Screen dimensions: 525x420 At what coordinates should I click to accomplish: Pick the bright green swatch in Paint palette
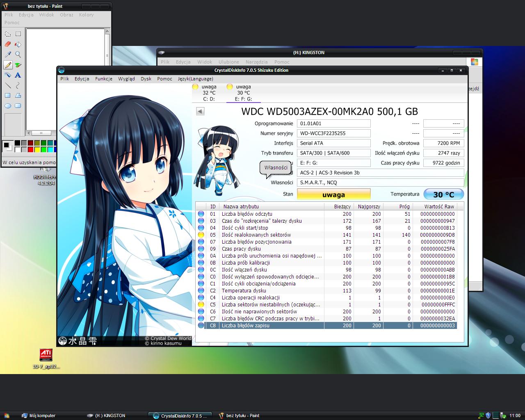43,149
